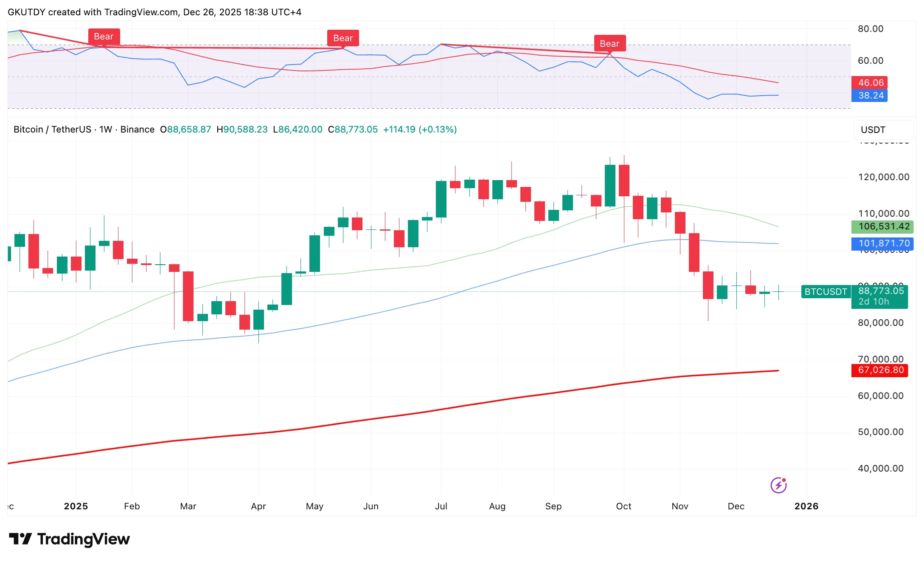Click the red 46.06 RSI value label
Screen dimensions: 924x562
point(870,83)
